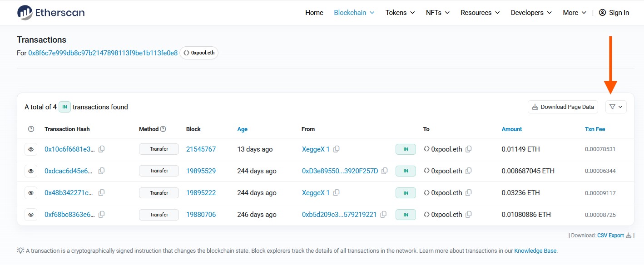Click the Etherscan logo

coord(51,13)
